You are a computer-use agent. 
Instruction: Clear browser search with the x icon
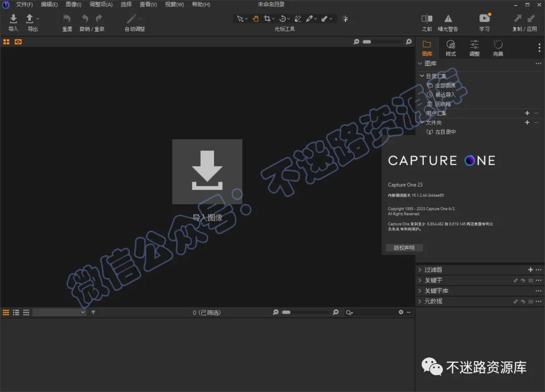click(x=401, y=312)
